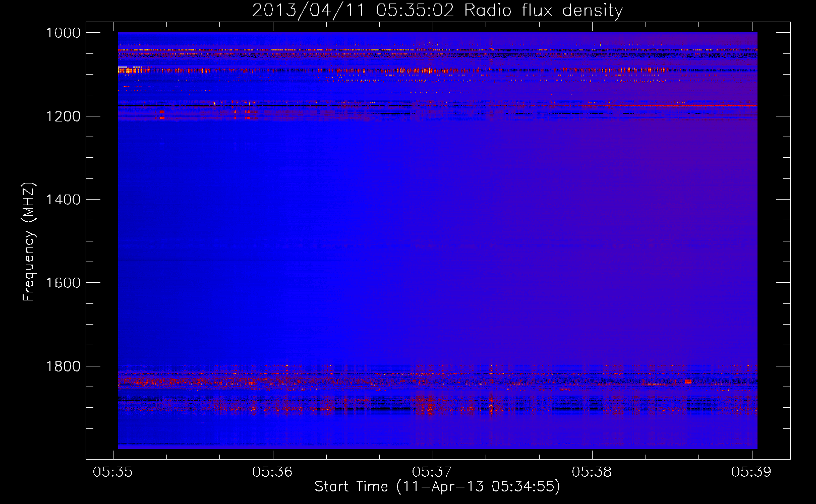Click the 'Frequency (MHZ)' y-axis label

29,242
